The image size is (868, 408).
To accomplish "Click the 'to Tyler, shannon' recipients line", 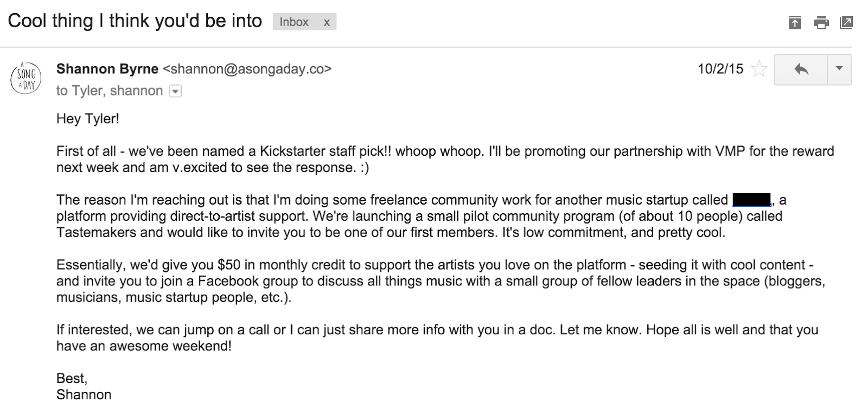I will coord(110,91).
